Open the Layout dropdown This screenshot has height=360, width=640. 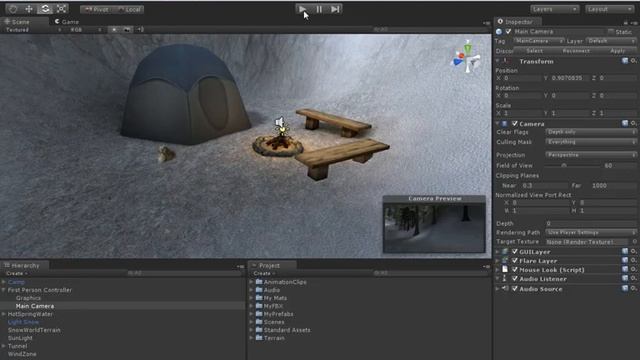click(x=609, y=9)
